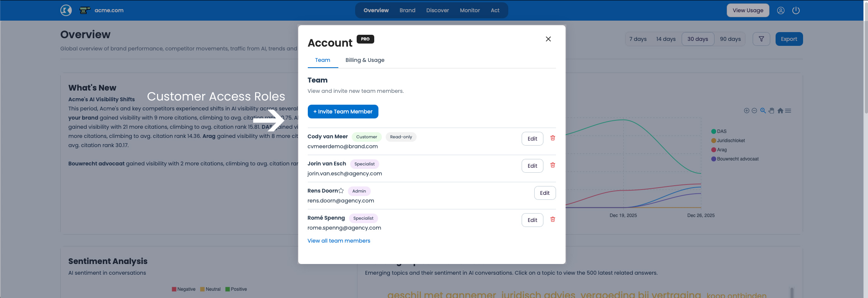Click Invite Team Member button
This screenshot has width=868, height=298.
tap(343, 112)
